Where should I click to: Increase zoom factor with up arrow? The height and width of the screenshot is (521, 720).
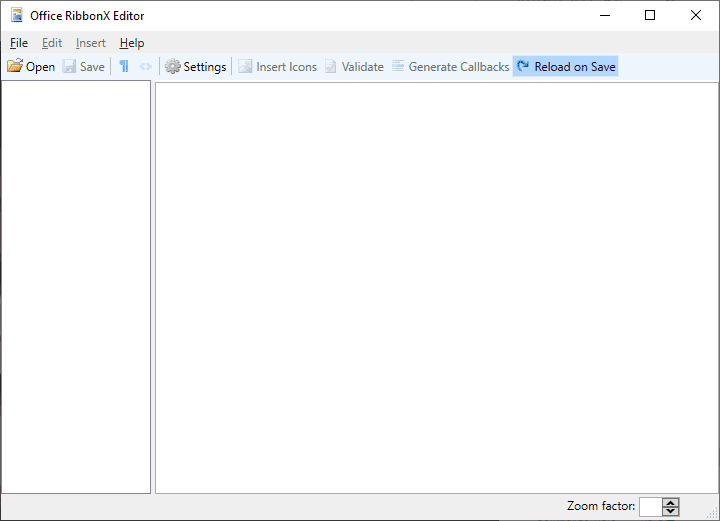pos(670,502)
